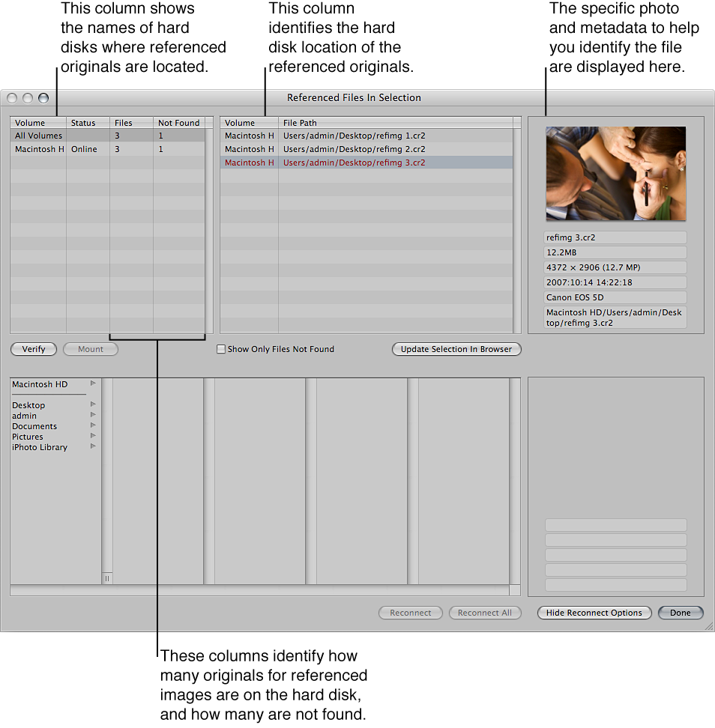Click the Reconnect All button

coord(484,612)
